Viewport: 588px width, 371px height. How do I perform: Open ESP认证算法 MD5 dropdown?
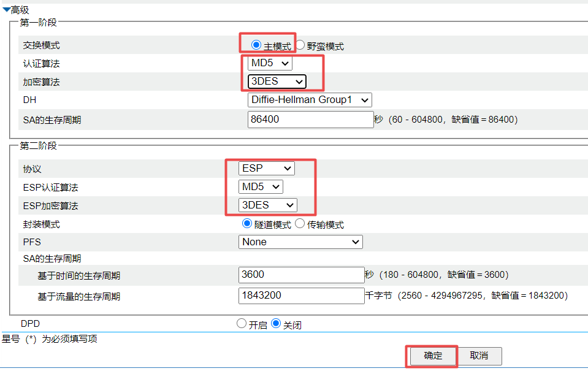[x=261, y=186]
